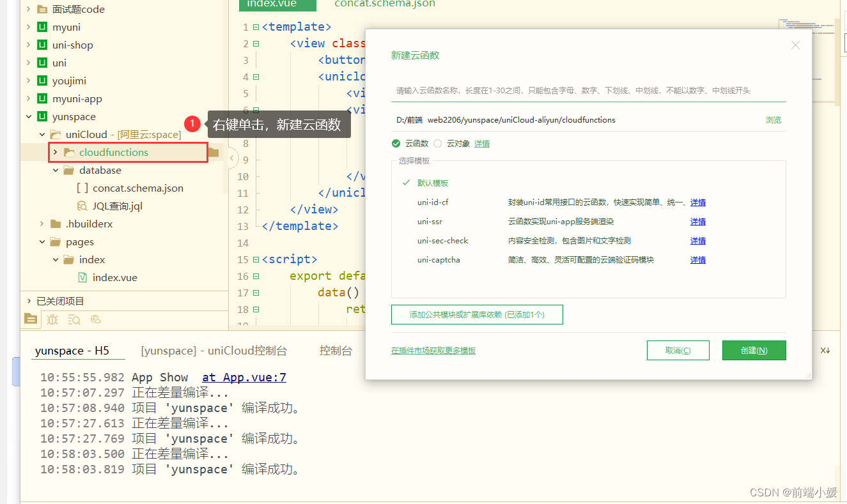Click the uni-shop project icon
847x504 pixels.
coord(42,45)
